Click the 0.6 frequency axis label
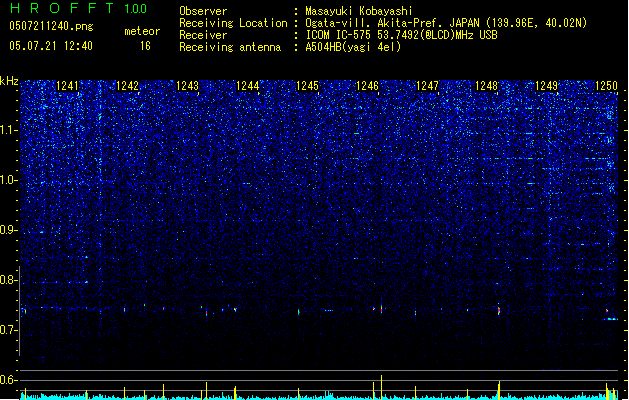Viewport: 629px width, 400px height. [x=9, y=380]
